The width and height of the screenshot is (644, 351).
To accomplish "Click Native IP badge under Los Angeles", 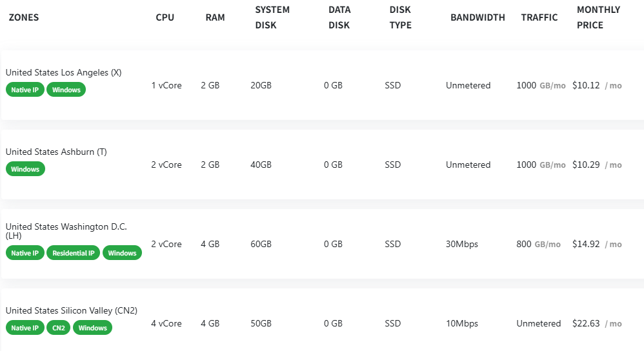I will click(x=25, y=90).
